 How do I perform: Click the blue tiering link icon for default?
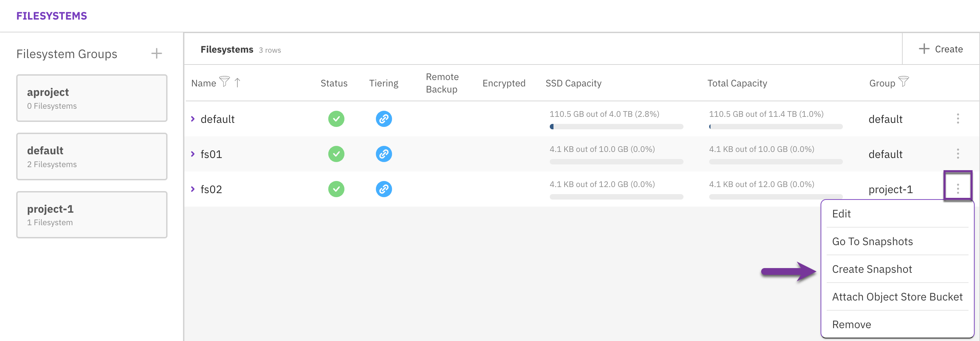click(384, 119)
